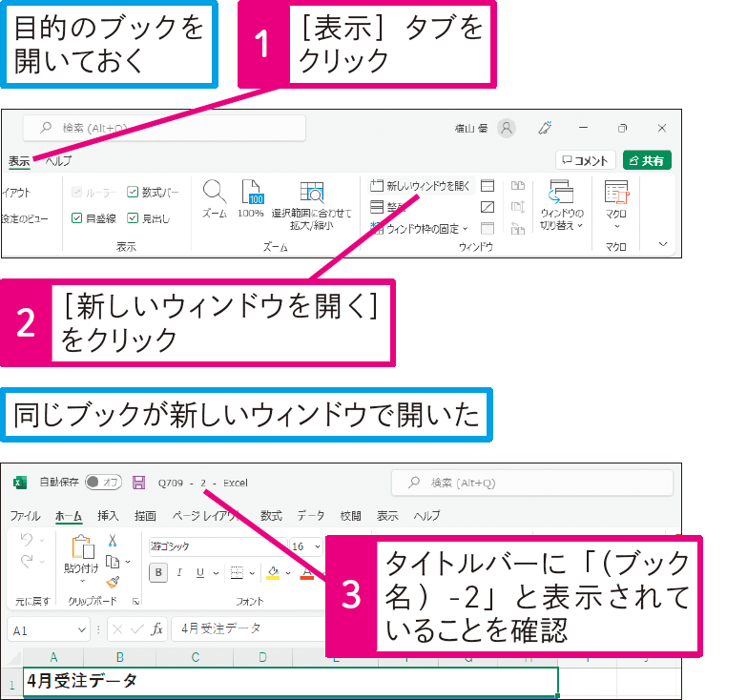Collapse the ribbon with the chevron
747x700 pixels.
[663, 244]
